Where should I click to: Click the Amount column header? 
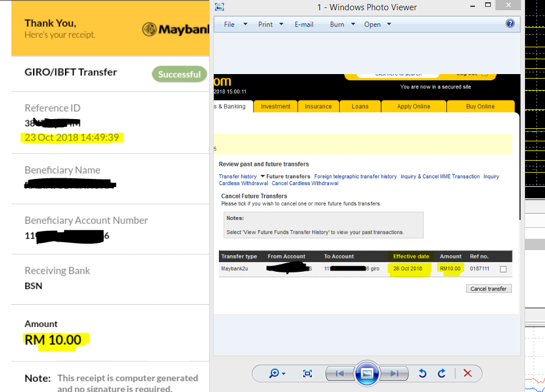click(x=450, y=256)
